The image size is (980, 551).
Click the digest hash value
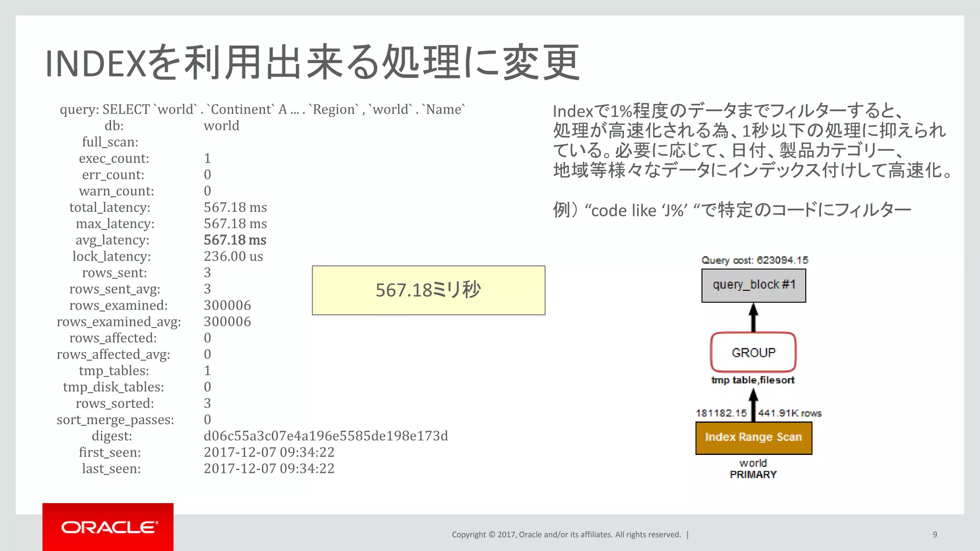(x=325, y=436)
